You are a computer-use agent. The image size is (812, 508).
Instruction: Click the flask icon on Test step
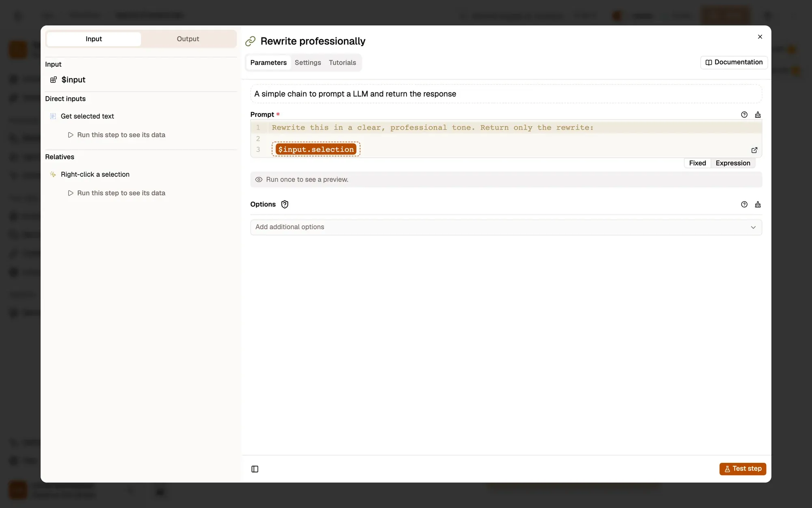pos(727,469)
